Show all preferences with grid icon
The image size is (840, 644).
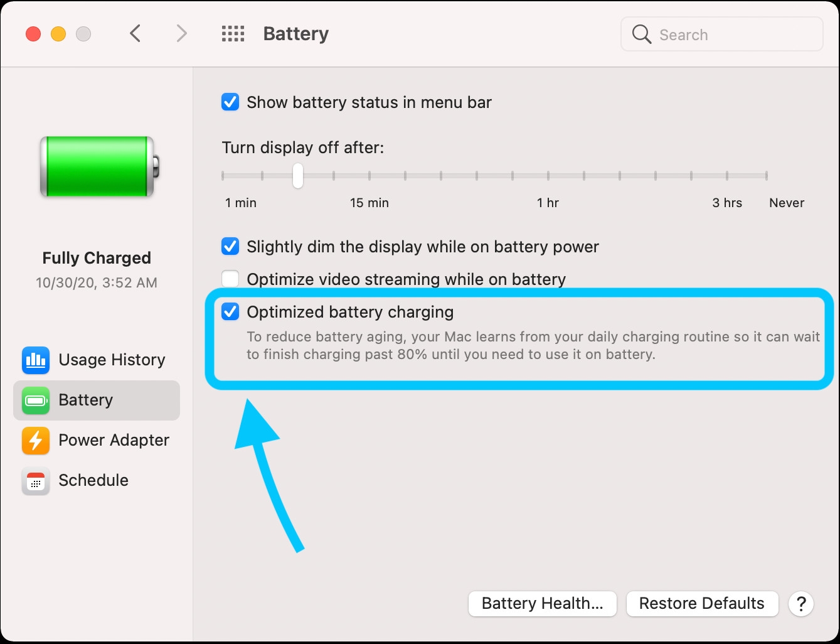(233, 34)
